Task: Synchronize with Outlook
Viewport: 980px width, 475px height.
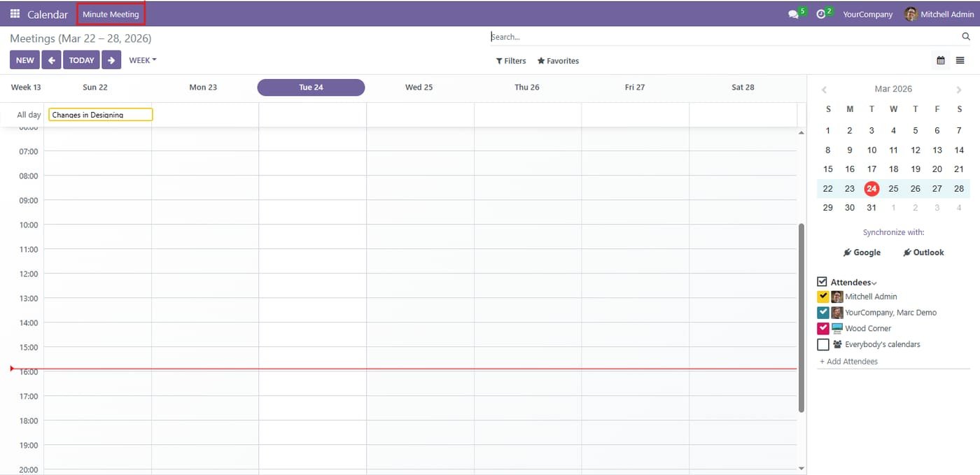Action: [923, 253]
